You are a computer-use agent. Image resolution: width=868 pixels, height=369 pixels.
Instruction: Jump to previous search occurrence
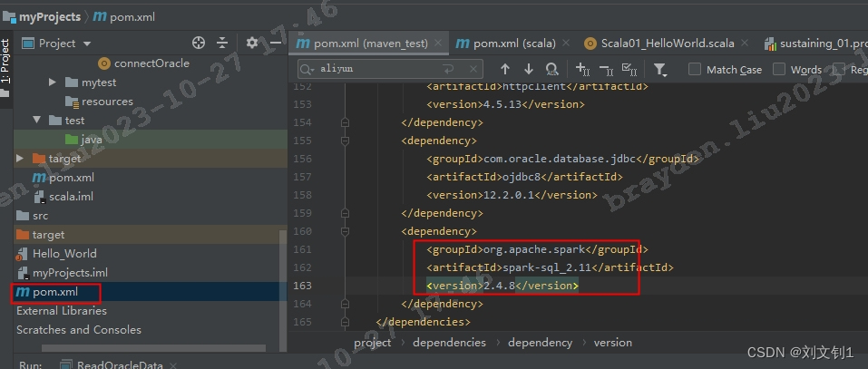(505, 69)
